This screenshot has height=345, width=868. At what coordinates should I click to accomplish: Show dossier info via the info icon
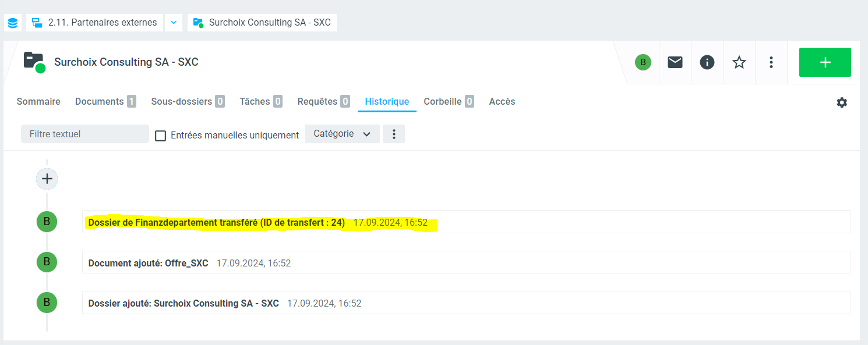click(707, 62)
